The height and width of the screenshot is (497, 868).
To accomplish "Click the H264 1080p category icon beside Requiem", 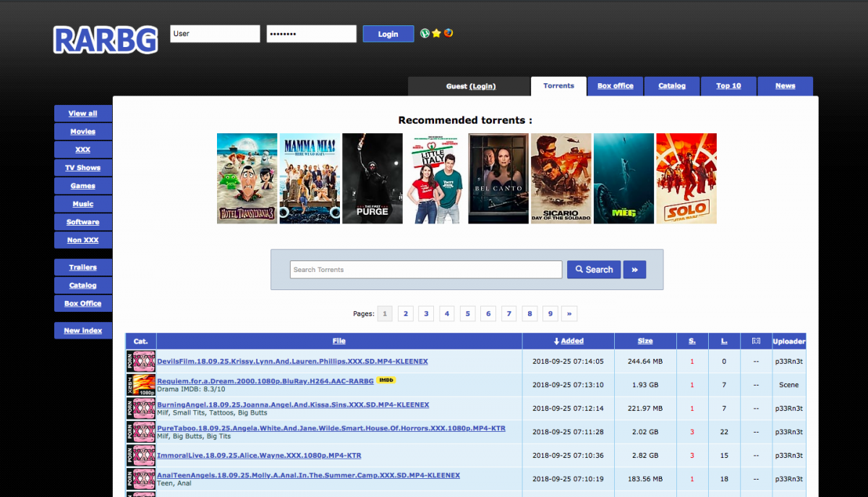I will pos(140,384).
